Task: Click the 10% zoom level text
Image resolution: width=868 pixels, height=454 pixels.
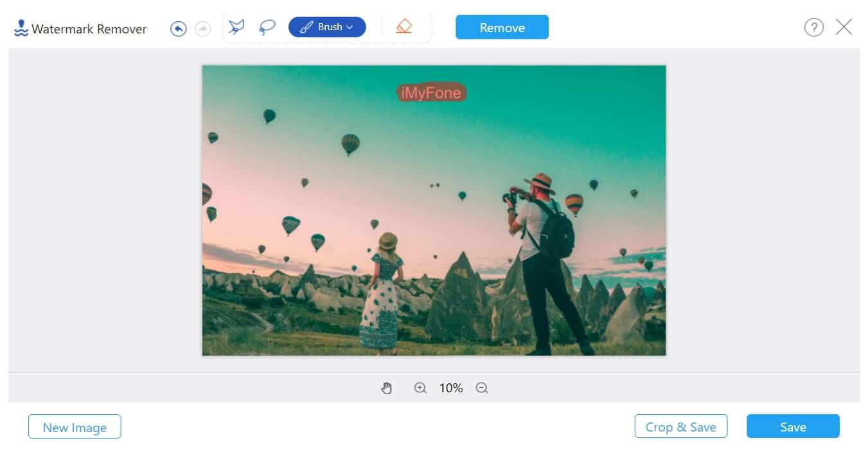Action: pos(451,388)
